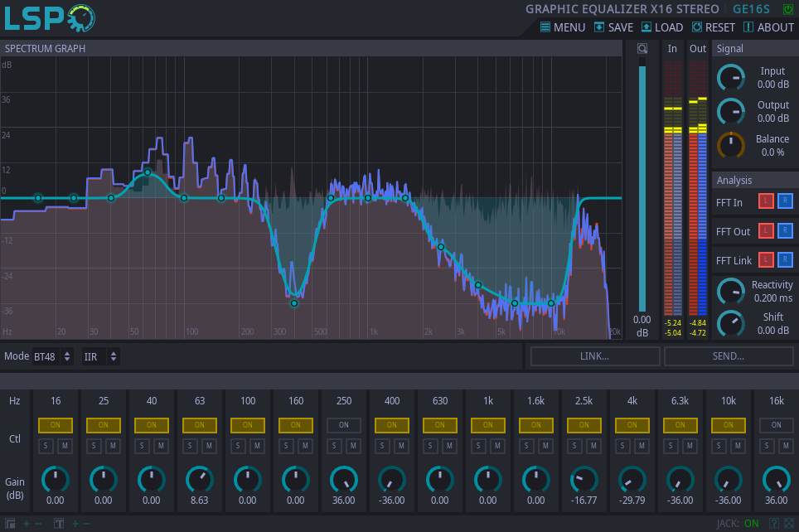The width and height of the screenshot is (799, 532).
Task: Click the Out level meter
Action: (698, 187)
